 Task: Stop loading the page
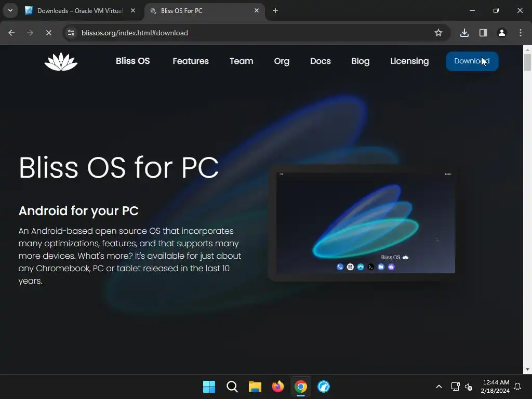[49, 33]
